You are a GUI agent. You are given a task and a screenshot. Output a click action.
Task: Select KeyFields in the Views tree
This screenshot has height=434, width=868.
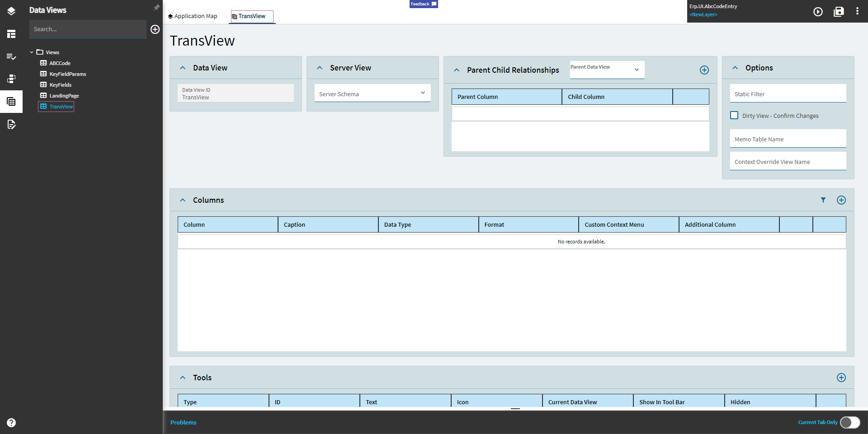pos(61,85)
